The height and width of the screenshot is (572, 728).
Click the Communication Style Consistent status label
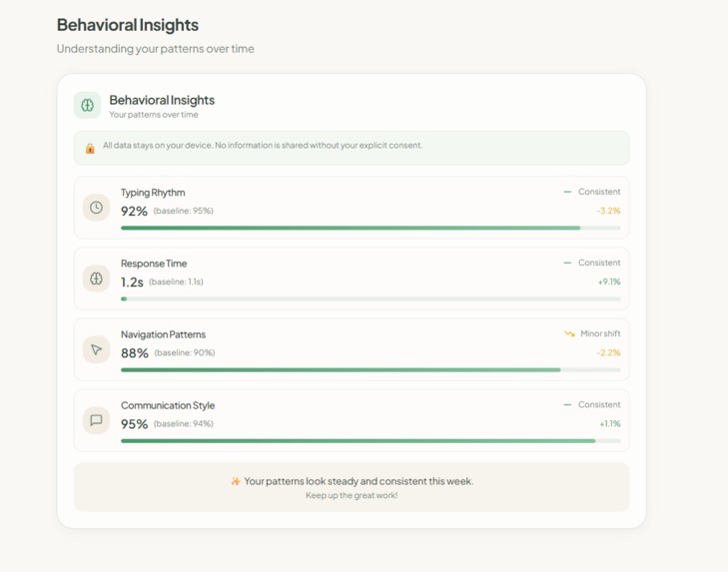599,404
